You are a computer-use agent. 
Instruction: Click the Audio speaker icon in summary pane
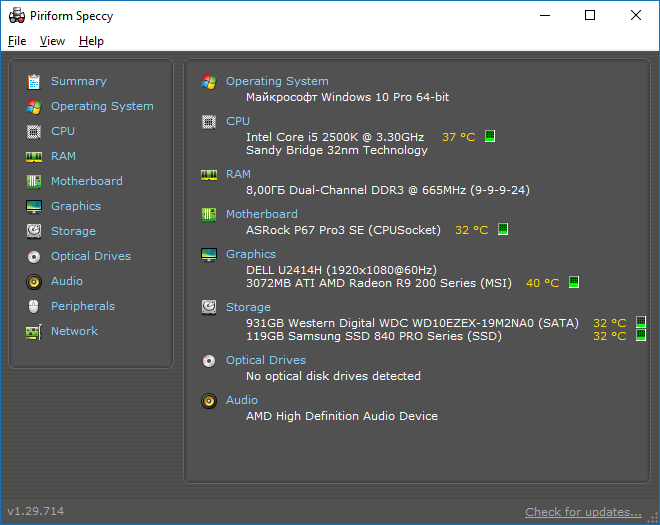209,401
